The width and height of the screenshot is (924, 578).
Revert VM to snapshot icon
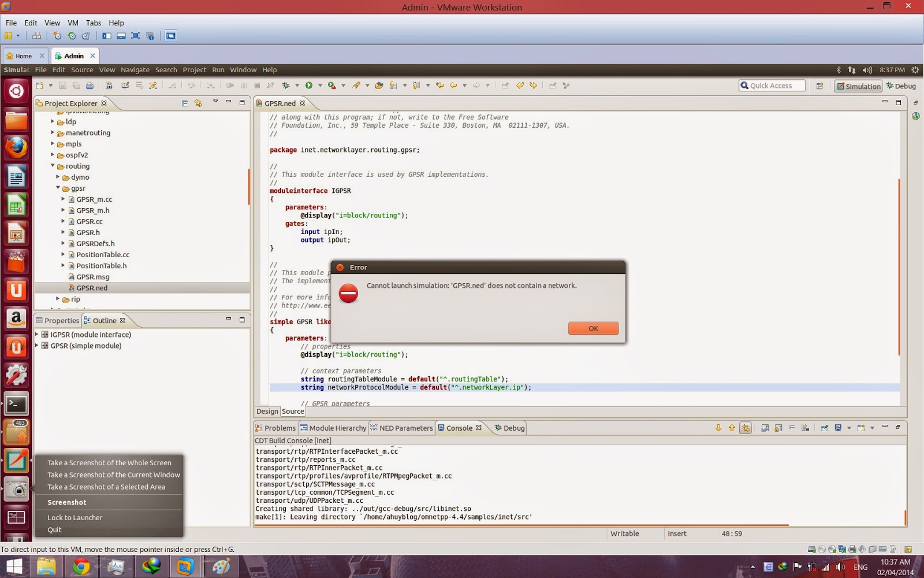coord(72,36)
